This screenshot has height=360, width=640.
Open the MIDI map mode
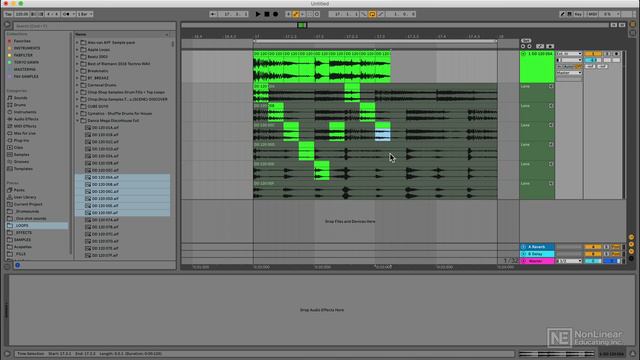point(592,14)
